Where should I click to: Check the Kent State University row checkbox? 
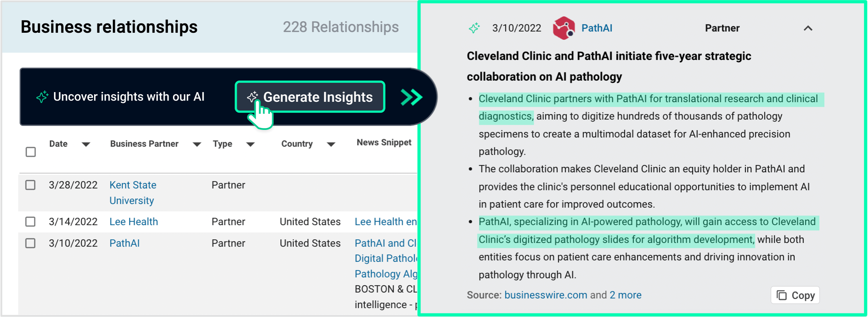[x=31, y=185]
